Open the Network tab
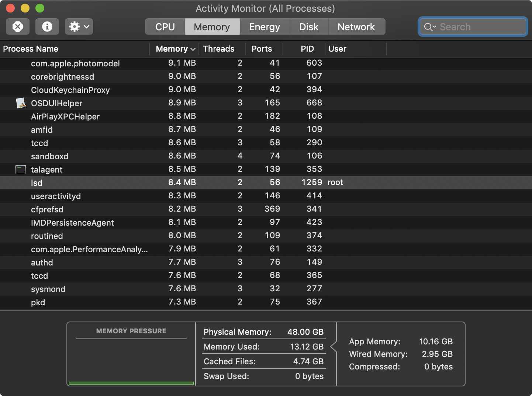 356,27
